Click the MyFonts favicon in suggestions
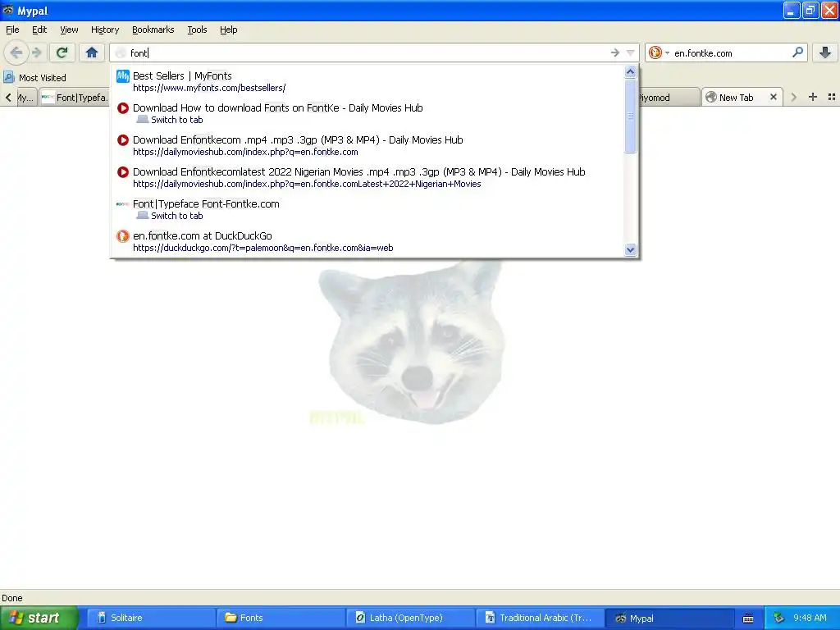The height and width of the screenshot is (630, 840). point(123,76)
